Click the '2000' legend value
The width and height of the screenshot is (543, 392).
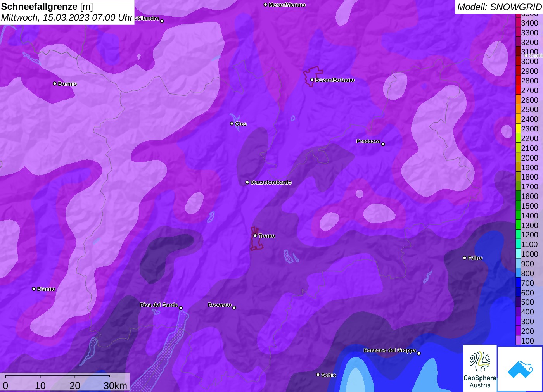pos(530,158)
